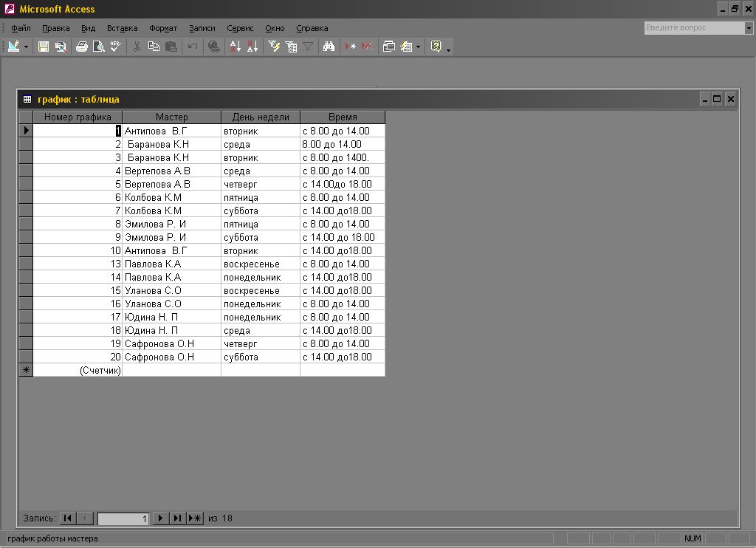
Task: Open Filter By Form icon
Action: point(291,47)
